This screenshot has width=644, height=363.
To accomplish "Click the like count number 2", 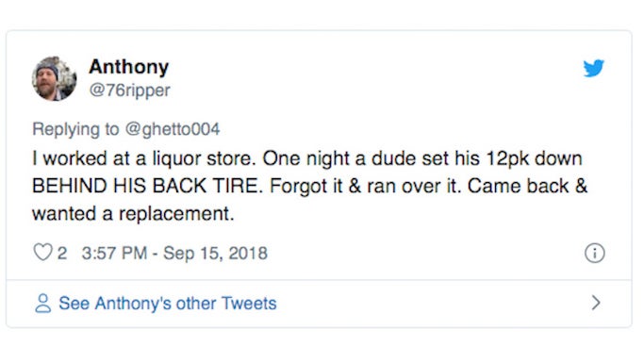I will [x=62, y=253].
